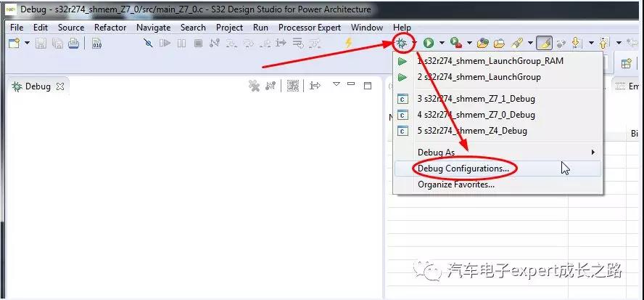The image size is (644, 300).
Task: Click the New file toolbar icon
Action: click(x=14, y=43)
